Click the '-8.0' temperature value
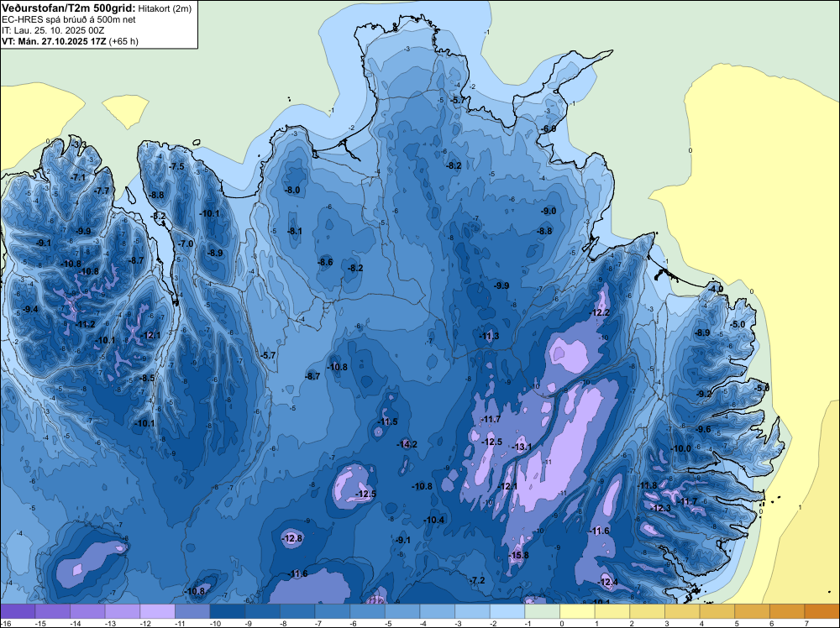The image size is (840, 628). [x=292, y=190]
